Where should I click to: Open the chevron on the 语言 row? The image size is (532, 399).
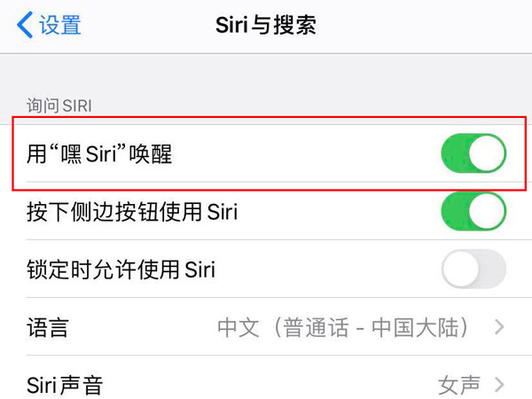[499, 327]
